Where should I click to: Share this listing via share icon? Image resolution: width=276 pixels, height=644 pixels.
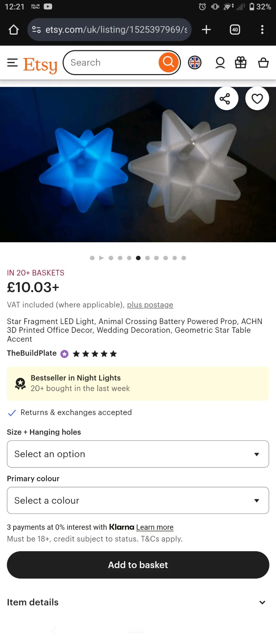pos(226,99)
